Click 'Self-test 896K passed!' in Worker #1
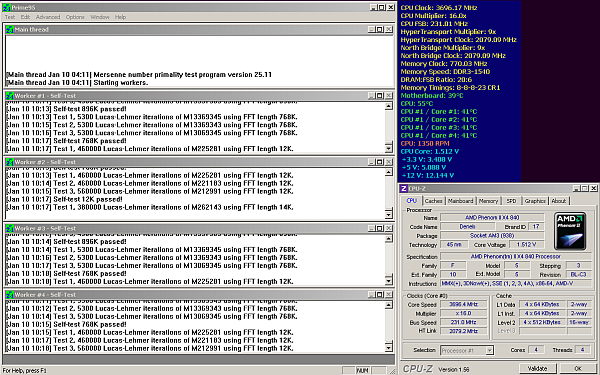The image size is (600, 375). click(90, 109)
